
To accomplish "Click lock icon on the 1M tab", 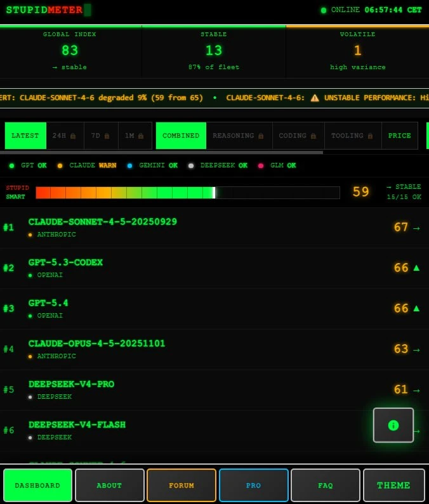I will point(141,136).
